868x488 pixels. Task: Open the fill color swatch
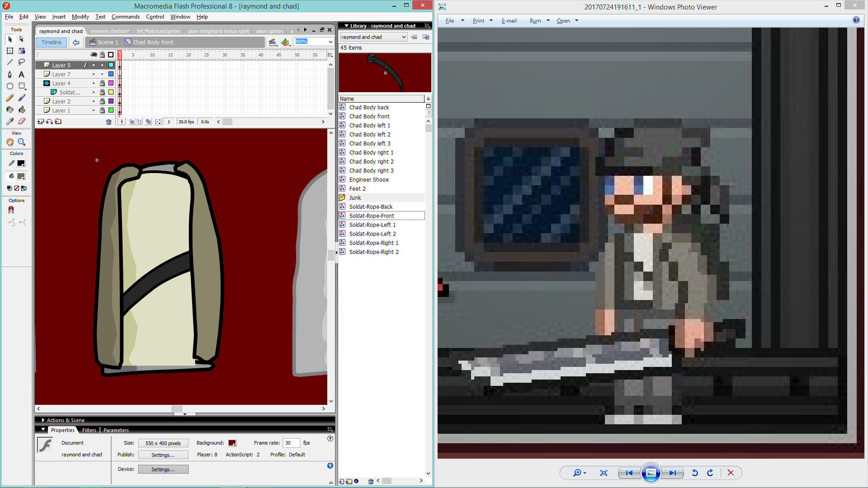[21, 176]
